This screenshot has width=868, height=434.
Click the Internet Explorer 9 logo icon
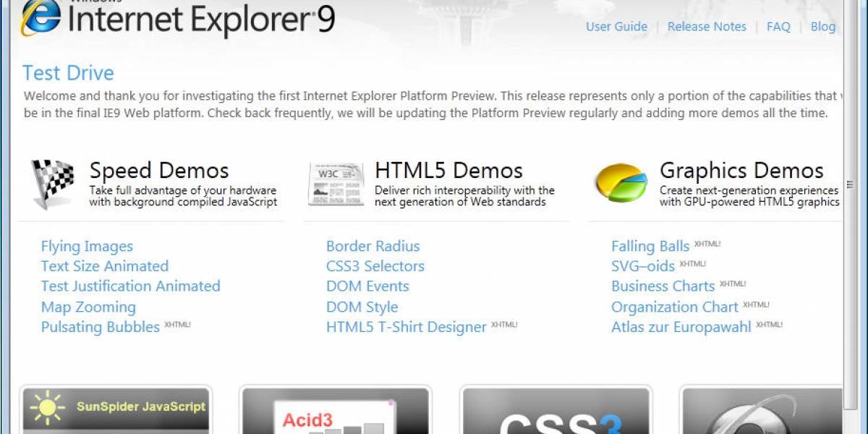pyautogui.click(x=40, y=17)
